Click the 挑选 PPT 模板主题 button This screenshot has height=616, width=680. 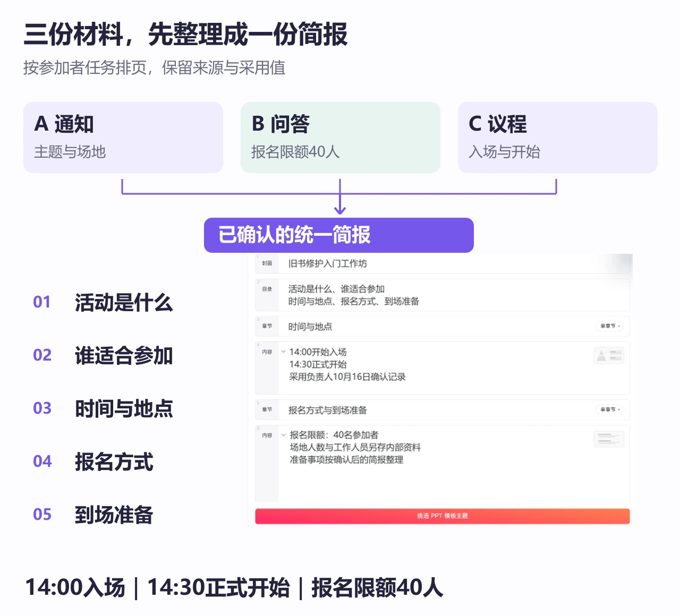pos(443,516)
